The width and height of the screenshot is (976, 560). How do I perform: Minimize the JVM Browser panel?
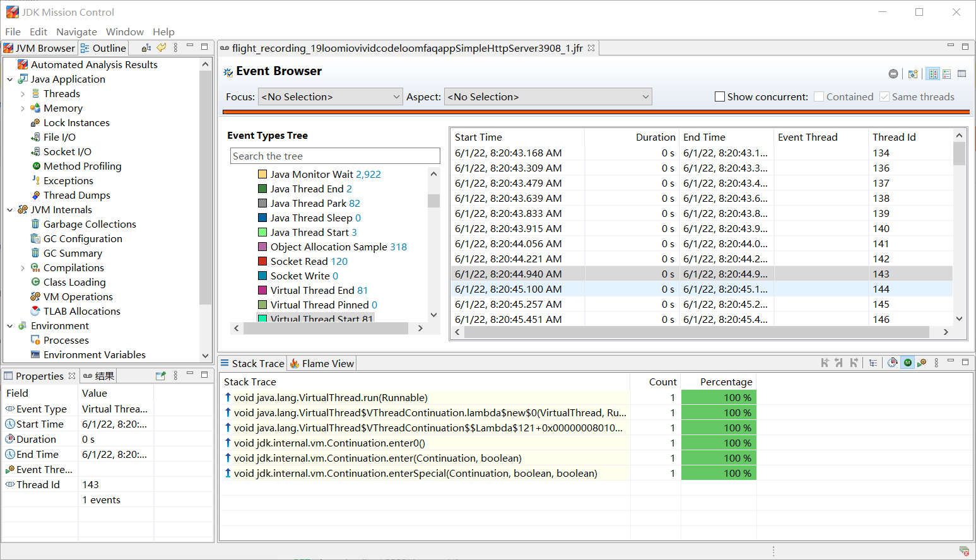[190, 46]
